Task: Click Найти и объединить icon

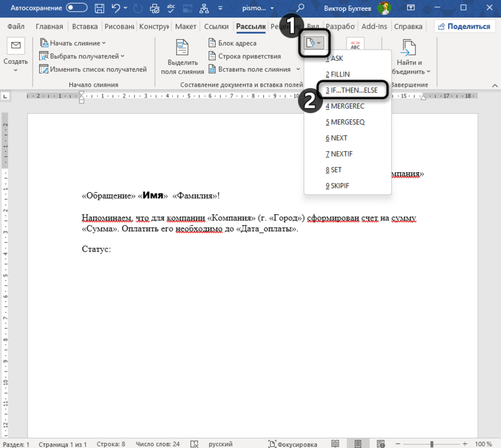Action: tap(409, 48)
